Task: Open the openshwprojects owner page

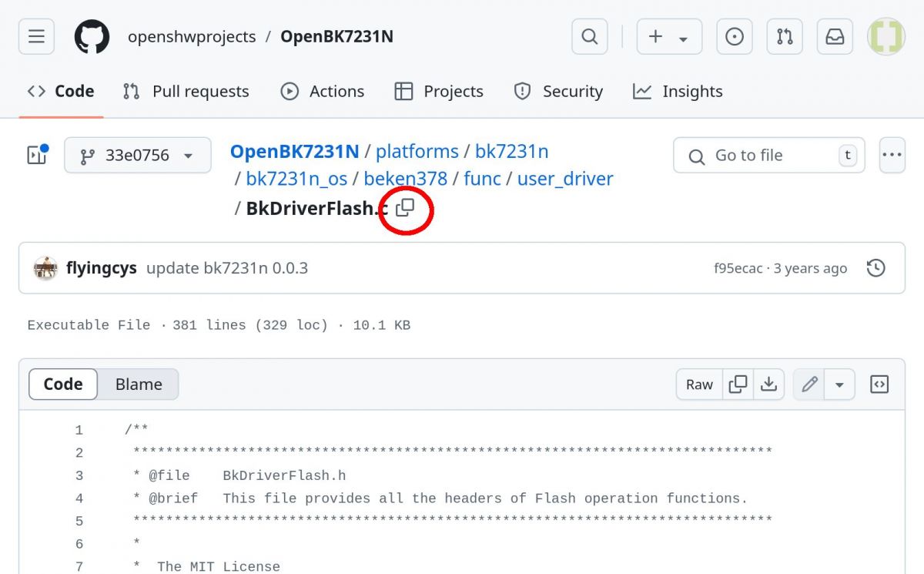Action: pos(192,36)
